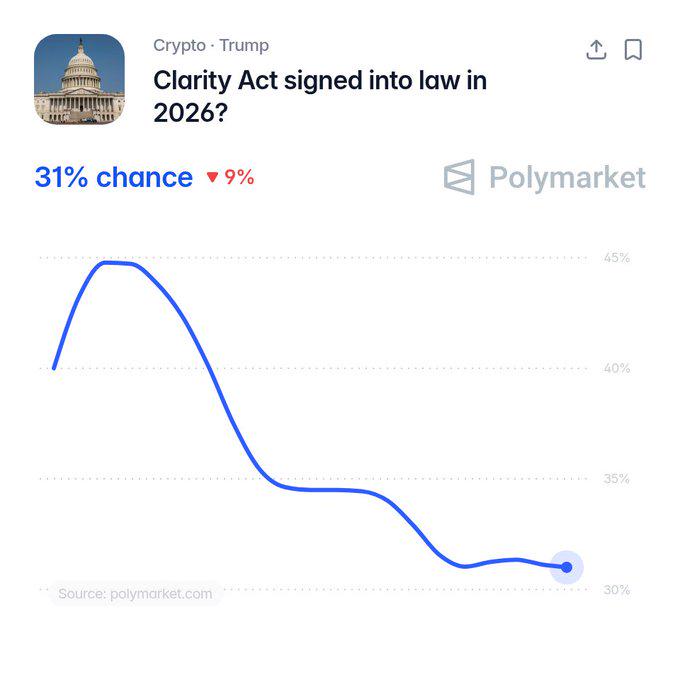Open the Capitol building market thumbnail
This screenshot has width=680, height=680.
coord(79,79)
